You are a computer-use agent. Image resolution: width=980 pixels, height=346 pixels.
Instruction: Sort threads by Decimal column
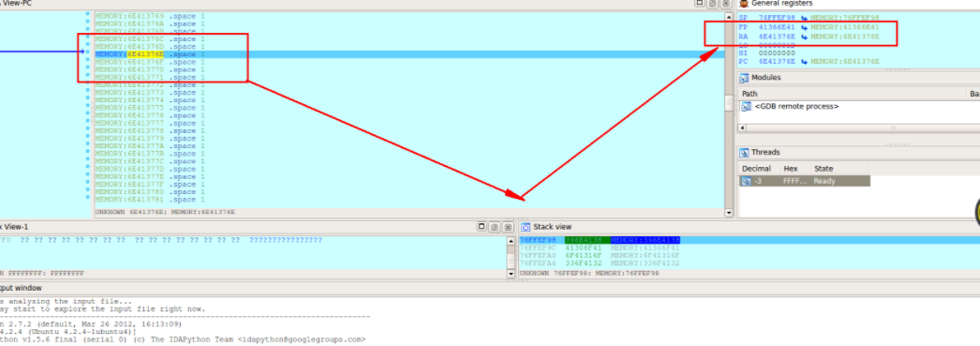click(759, 168)
